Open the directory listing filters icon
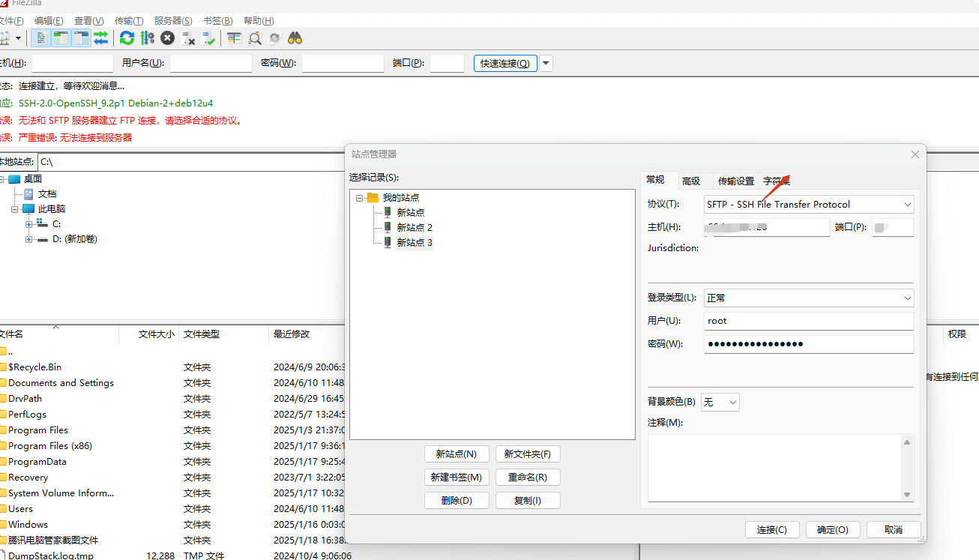This screenshot has width=979, height=560. [x=235, y=38]
